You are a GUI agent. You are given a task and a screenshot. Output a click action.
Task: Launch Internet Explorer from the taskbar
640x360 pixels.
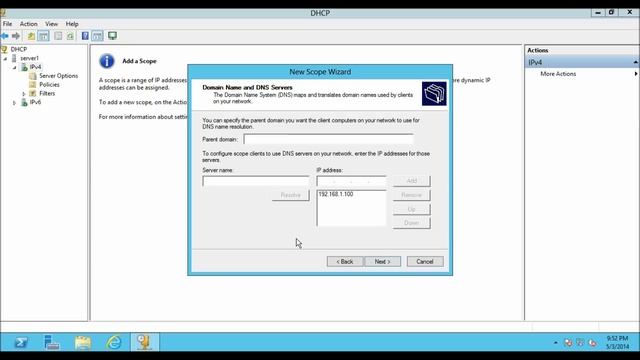114,342
